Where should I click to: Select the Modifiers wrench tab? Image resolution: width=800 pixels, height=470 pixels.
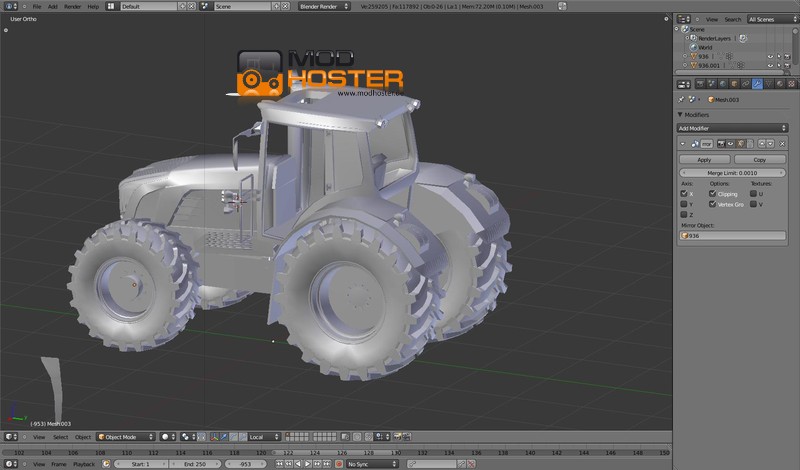[x=757, y=84]
